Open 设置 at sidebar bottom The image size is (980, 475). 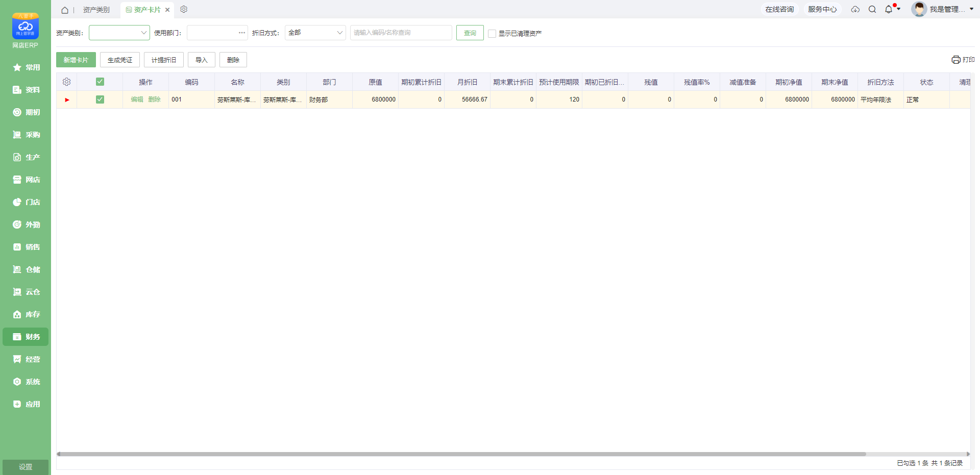point(26,467)
